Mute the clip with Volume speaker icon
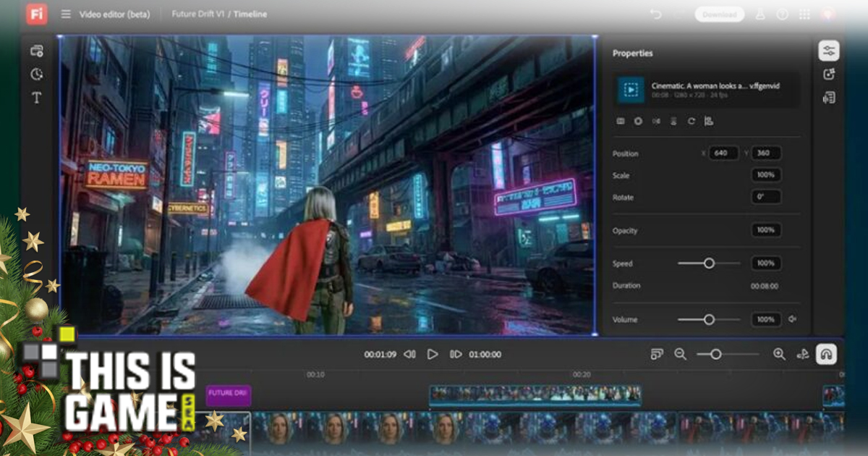The height and width of the screenshot is (456, 868). pyautogui.click(x=793, y=319)
